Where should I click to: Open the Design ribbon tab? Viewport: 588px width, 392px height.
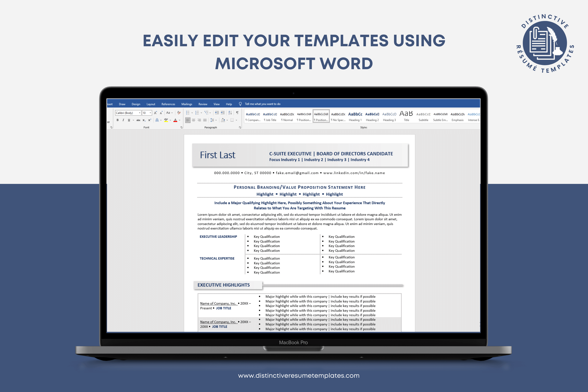136,104
